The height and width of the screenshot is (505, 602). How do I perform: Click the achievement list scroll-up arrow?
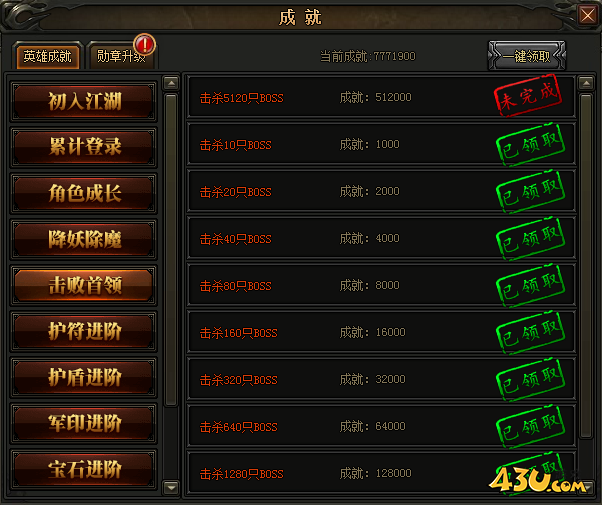(586, 83)
